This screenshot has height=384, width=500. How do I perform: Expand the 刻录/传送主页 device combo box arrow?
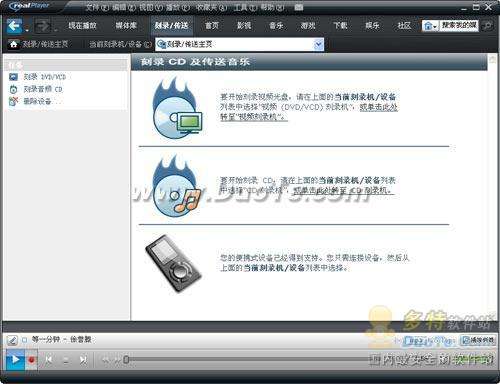pyautogui.click(x=318, y=44)
